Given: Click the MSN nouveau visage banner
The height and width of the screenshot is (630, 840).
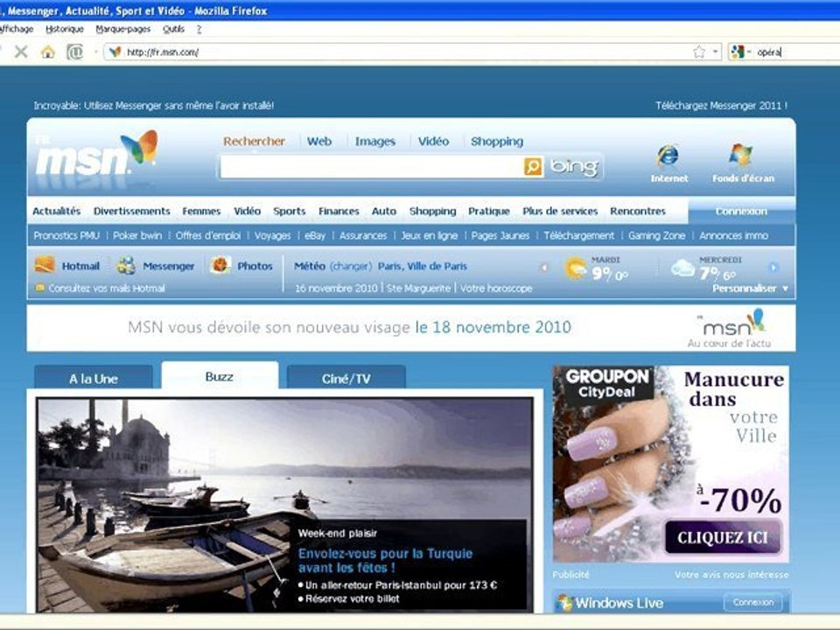Looking at the screenshot, I should (411, 328).
